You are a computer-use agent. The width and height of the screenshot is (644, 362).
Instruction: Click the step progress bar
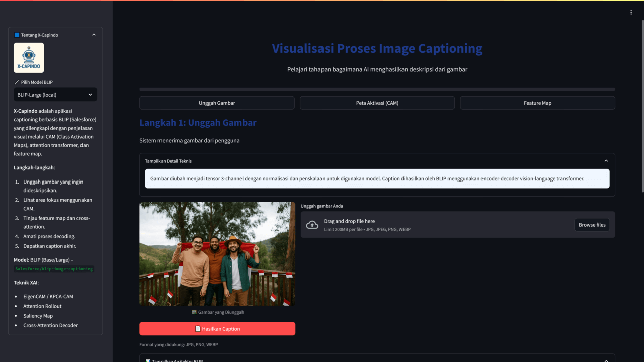(x=377, y=89)
